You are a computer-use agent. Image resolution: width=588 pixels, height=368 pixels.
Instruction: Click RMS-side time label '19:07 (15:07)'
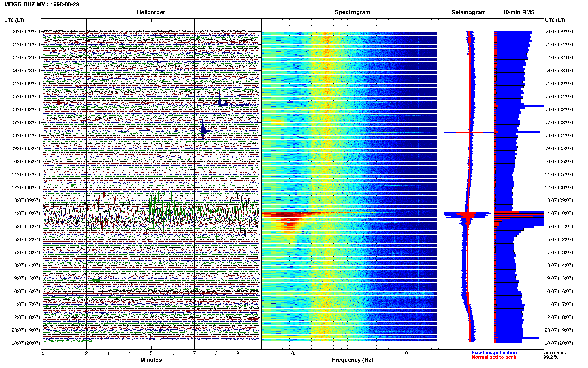(559, 278)
